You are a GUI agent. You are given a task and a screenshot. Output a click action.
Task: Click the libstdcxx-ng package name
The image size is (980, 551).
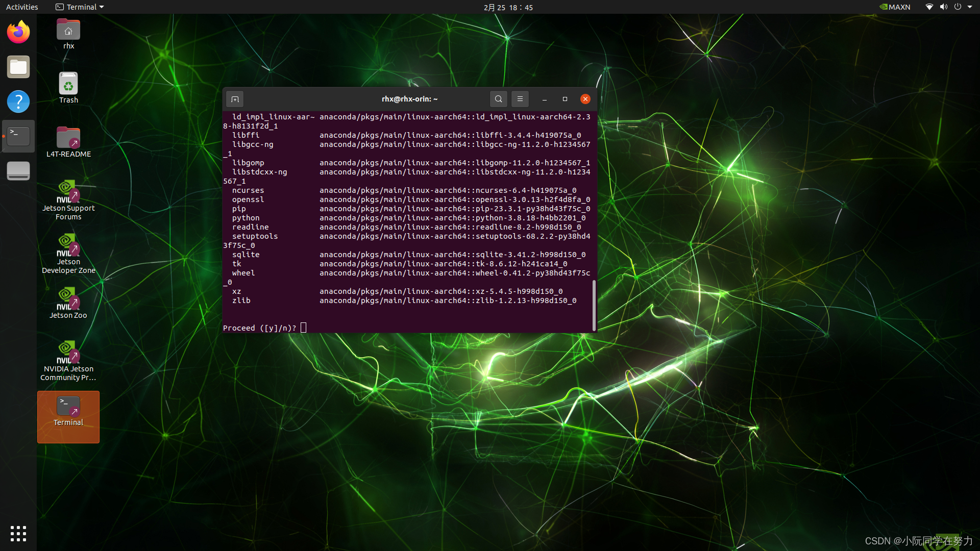click(x=259, y=172)
